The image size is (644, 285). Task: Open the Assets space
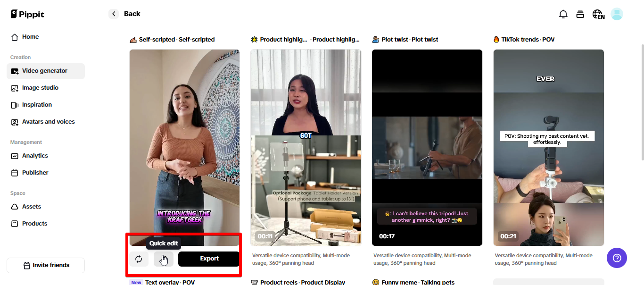coord(31,206)
